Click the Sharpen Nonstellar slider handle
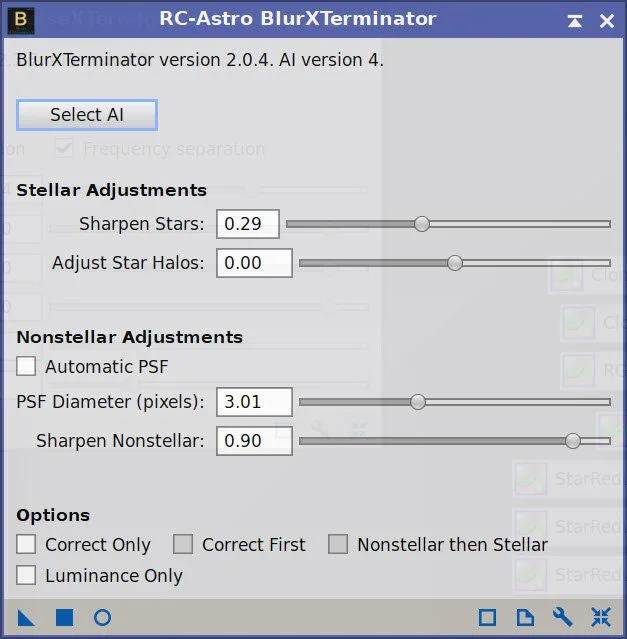 click(573, 441)
